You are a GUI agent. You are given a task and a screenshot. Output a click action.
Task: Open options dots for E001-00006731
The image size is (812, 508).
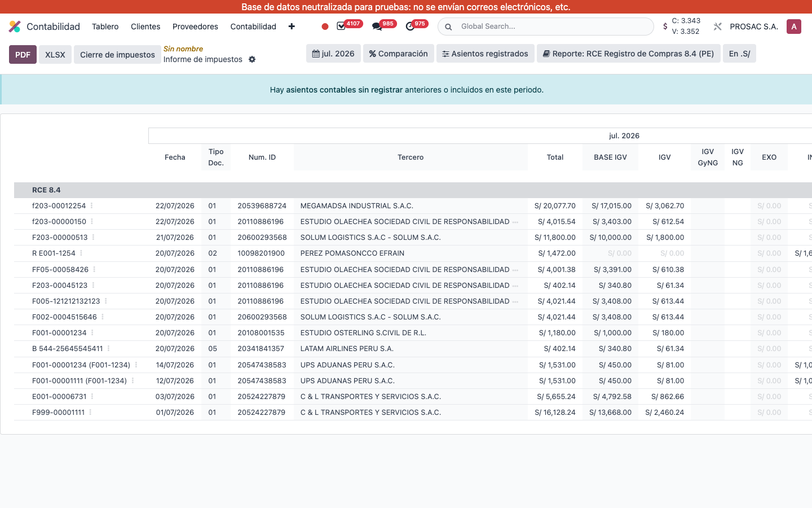[92, 397]
